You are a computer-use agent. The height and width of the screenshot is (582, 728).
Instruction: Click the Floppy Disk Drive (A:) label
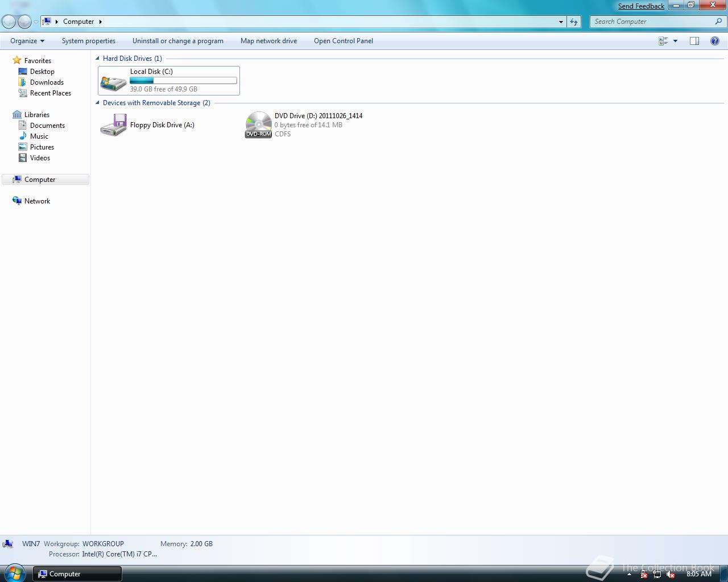pos(162,125)
